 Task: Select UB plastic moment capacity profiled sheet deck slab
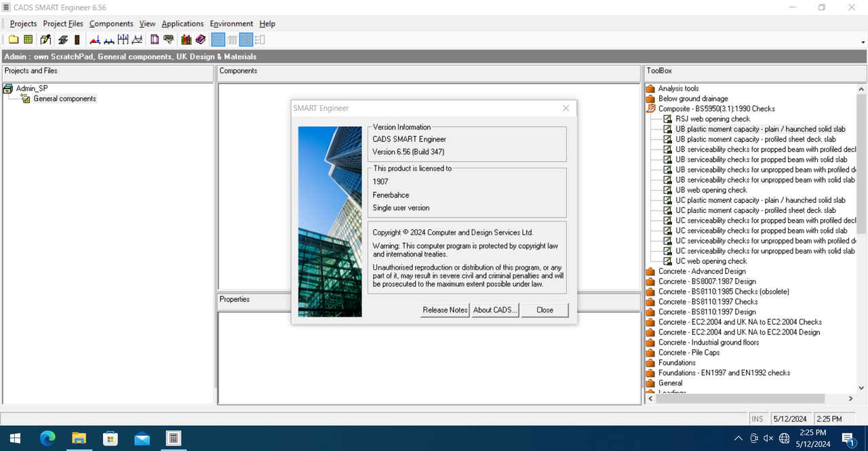755,139
